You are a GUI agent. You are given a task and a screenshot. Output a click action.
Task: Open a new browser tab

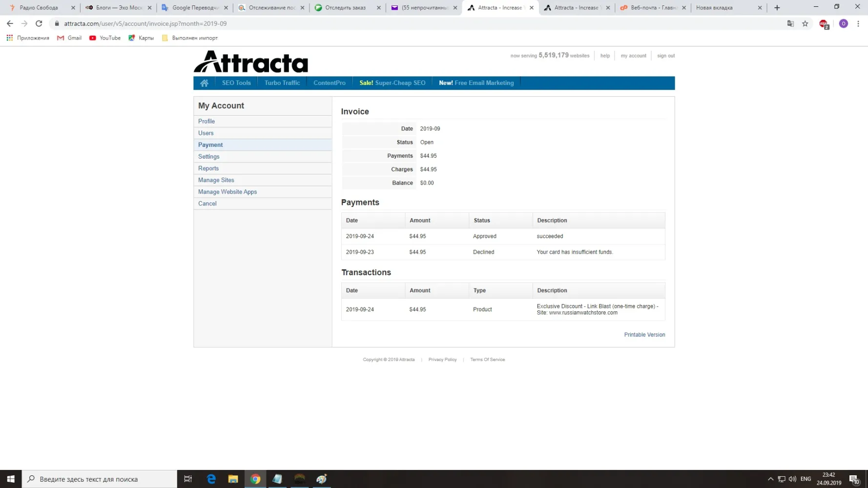[777, 8]
